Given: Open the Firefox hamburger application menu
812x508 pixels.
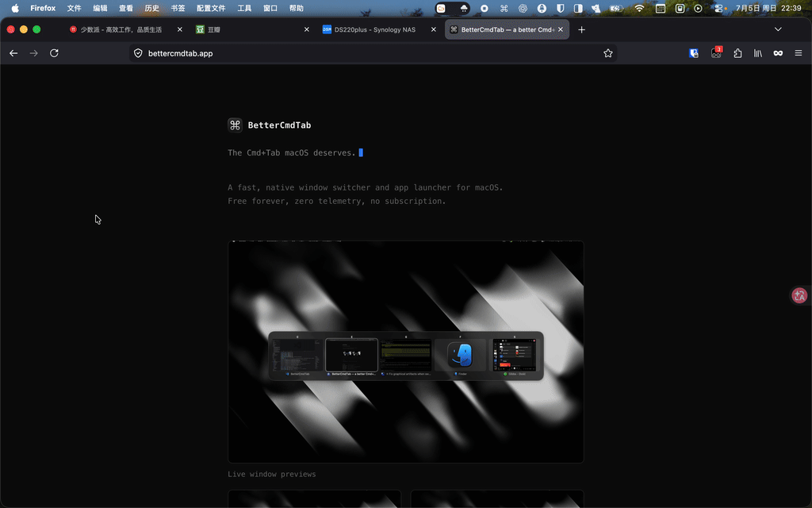Looking at the screenshot, I should [x=798, y=53].
